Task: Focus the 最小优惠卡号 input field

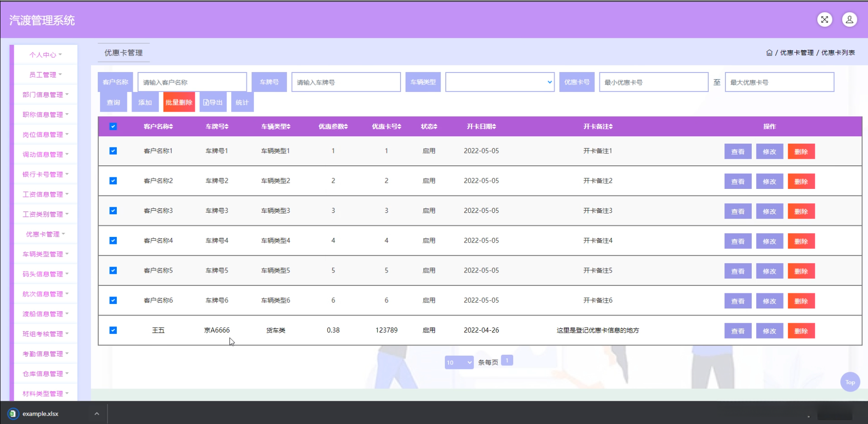Action: click(x=654, y=82)
